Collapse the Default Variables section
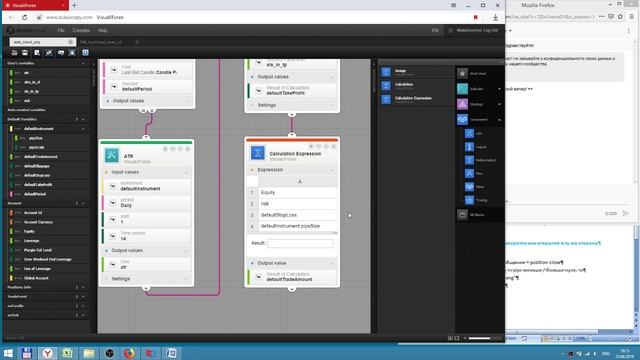 coord(83,119)
